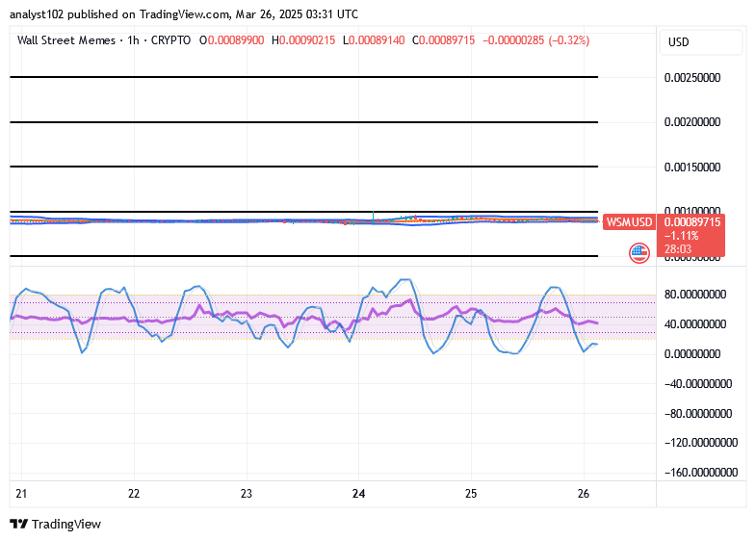The height and width of the screenshot is (541, 756).
Task: Click the WSMUSD price label tag
Action: click(629, 222)
